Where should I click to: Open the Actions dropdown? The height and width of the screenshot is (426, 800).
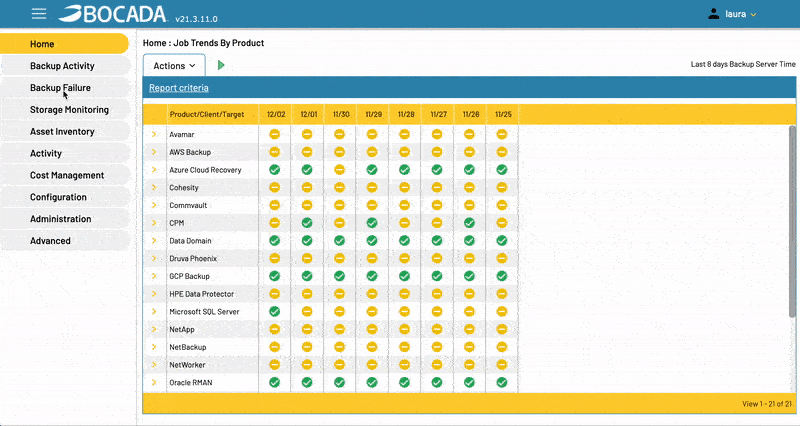pyautogui.click(x=174, y=65)
